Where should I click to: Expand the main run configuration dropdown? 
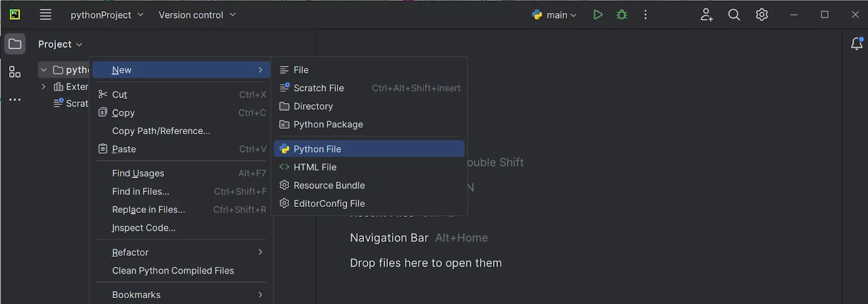pos(554,15)
